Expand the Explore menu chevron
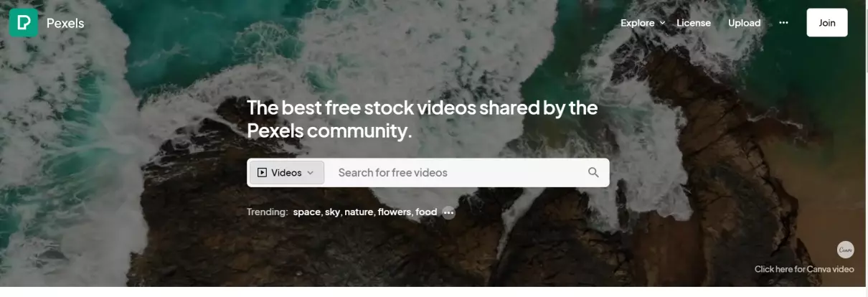This screenshot has height=297, width=868. 662,23
